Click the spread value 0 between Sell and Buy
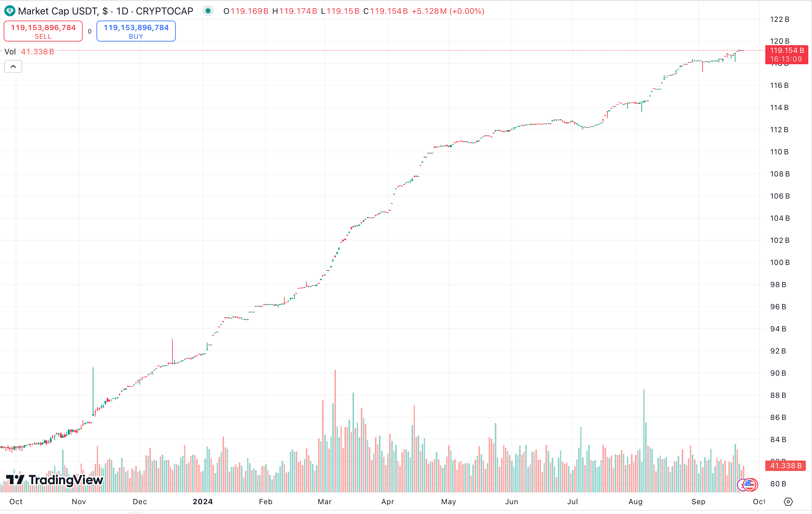 [90, 31]
